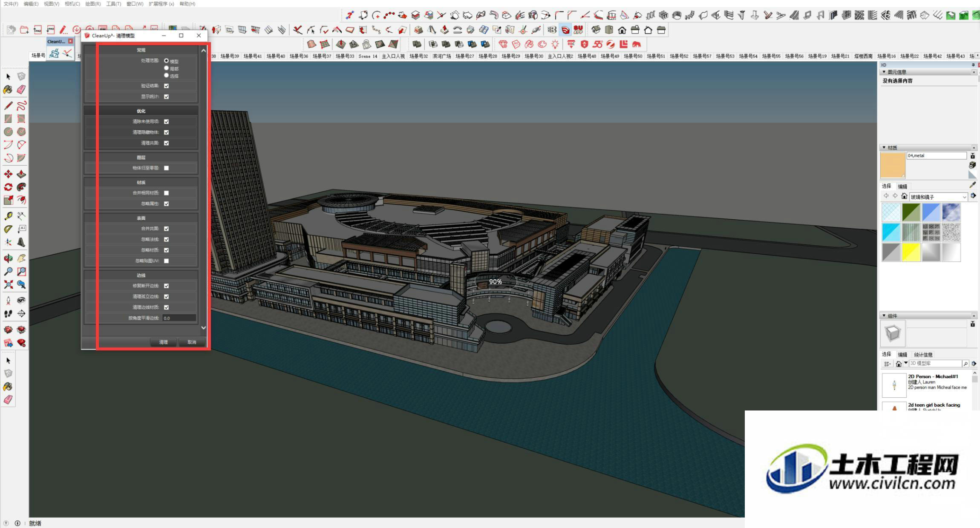This screenshot has height=528, width=980.
Task: Select the Look Around eye tool
Action: pos(21,301)
